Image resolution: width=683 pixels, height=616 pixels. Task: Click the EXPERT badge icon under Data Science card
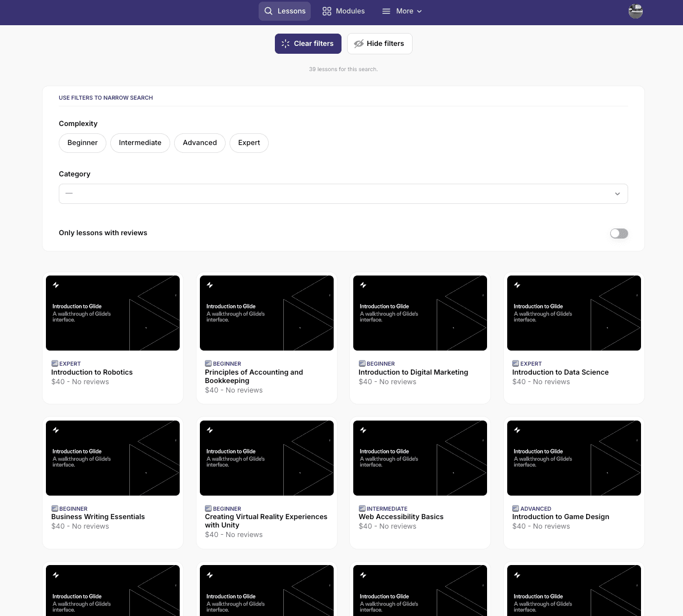pyautogui.click(x=516, y=363)
